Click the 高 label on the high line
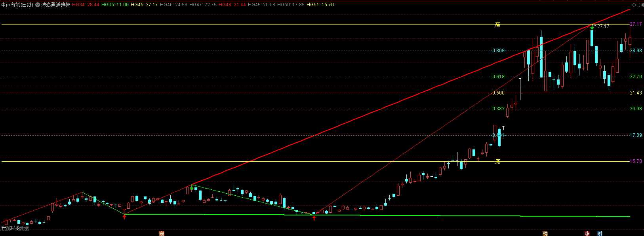This screenshot has width=644, height=236. coord(497,25)
